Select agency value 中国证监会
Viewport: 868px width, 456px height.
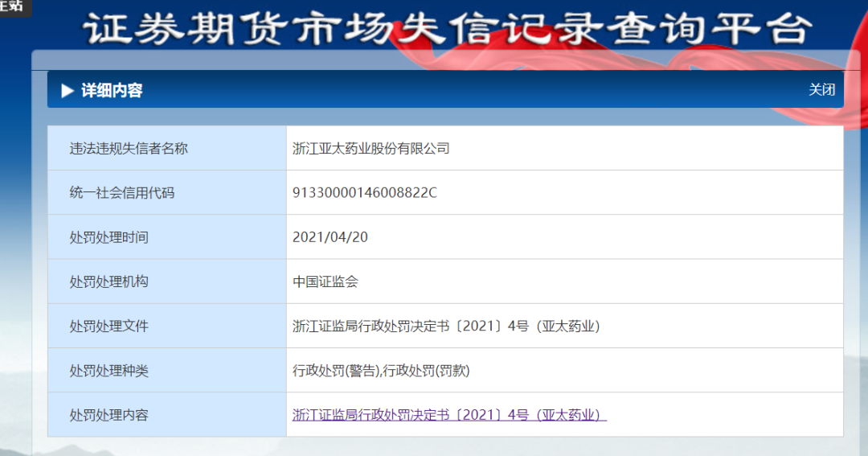click(325, 281)
